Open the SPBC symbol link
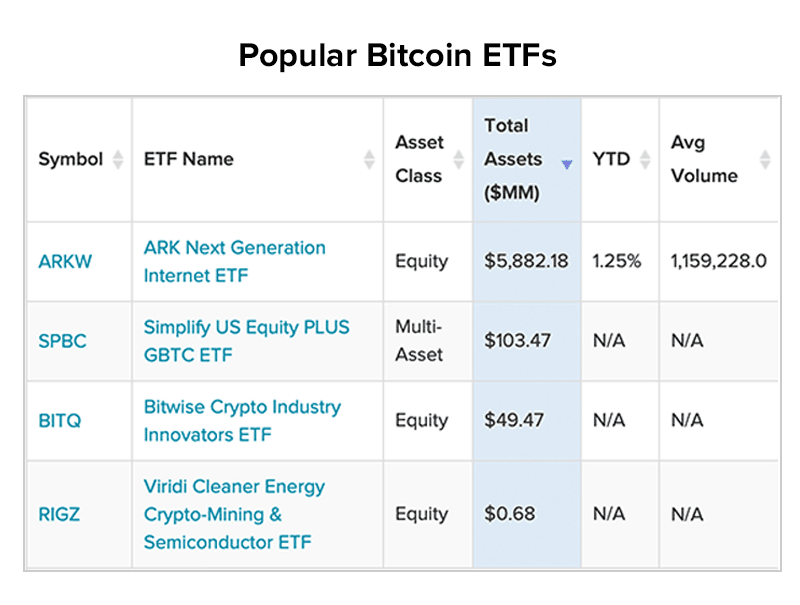 coord(63,341)
